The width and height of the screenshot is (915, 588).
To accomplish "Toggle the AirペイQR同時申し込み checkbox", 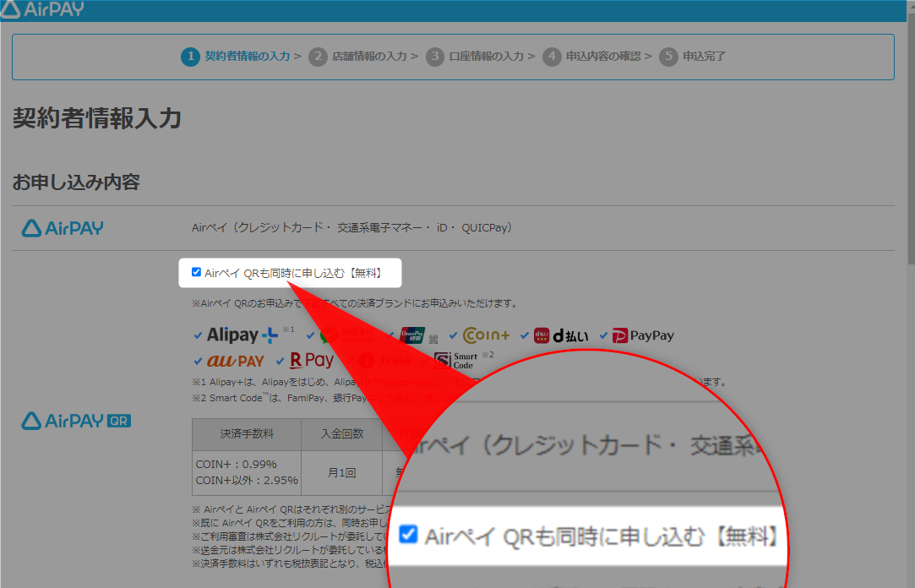I will pos(196,271).
